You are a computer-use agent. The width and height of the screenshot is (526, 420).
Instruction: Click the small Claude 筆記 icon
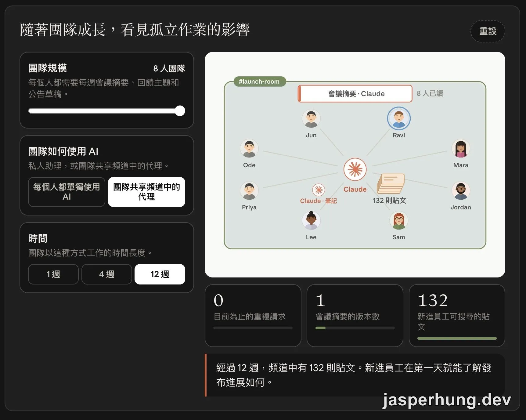pyautogui.click(x=319, y=190)
